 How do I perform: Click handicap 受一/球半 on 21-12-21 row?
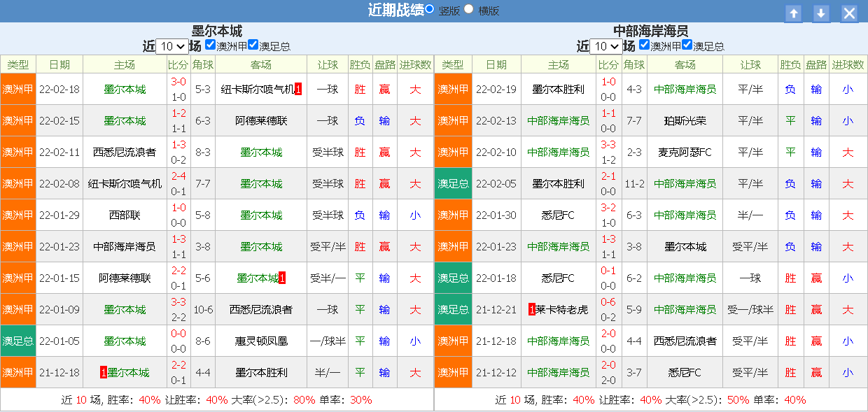click(x=750, y=310)
